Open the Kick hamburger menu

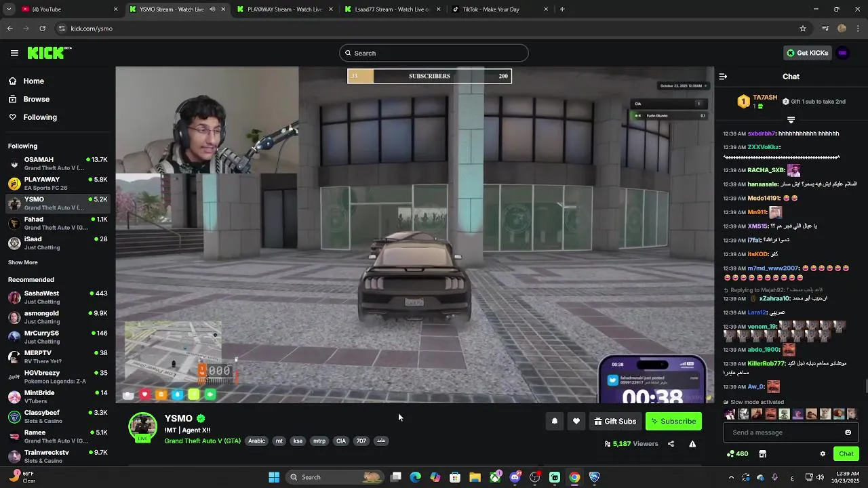click(x=14, y=53)
